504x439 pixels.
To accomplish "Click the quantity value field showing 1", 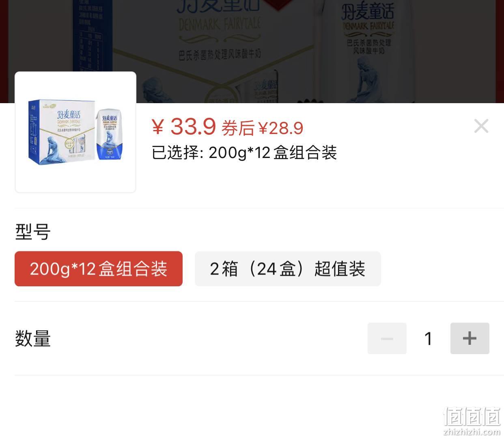I will pos(428,338).
